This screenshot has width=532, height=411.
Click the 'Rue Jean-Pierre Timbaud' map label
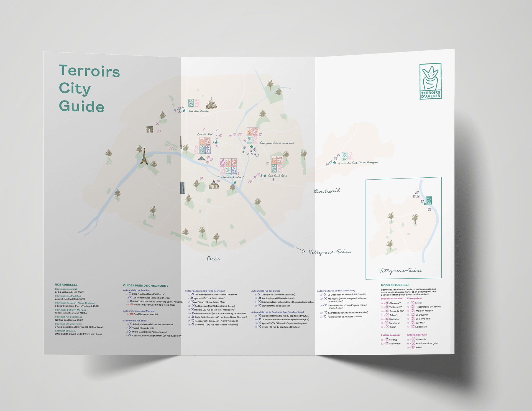tap(277, 143)
